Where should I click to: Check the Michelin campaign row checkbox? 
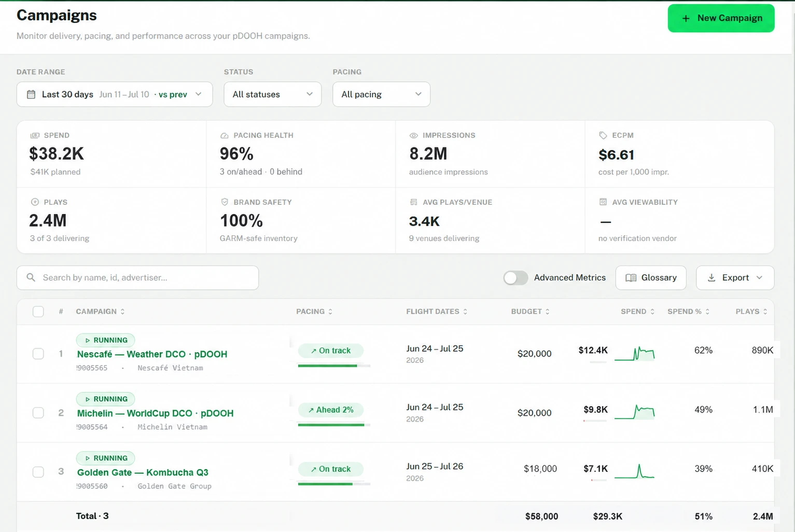pos(38,413)
